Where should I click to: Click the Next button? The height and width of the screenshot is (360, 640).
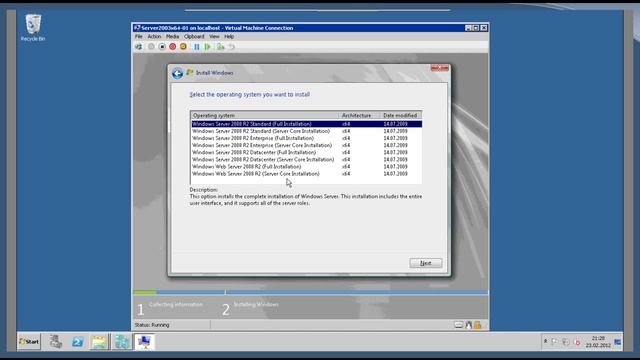[x=426, y=263]
